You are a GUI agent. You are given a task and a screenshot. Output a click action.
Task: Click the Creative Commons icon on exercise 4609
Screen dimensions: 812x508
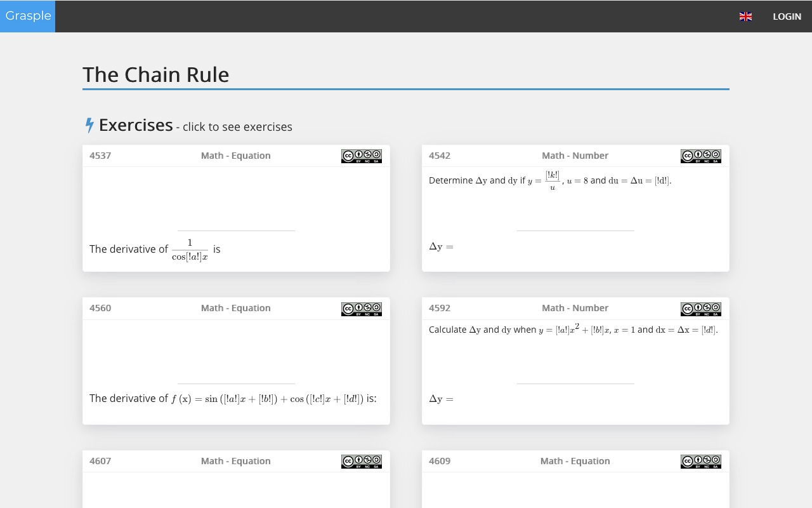(700, 462)
